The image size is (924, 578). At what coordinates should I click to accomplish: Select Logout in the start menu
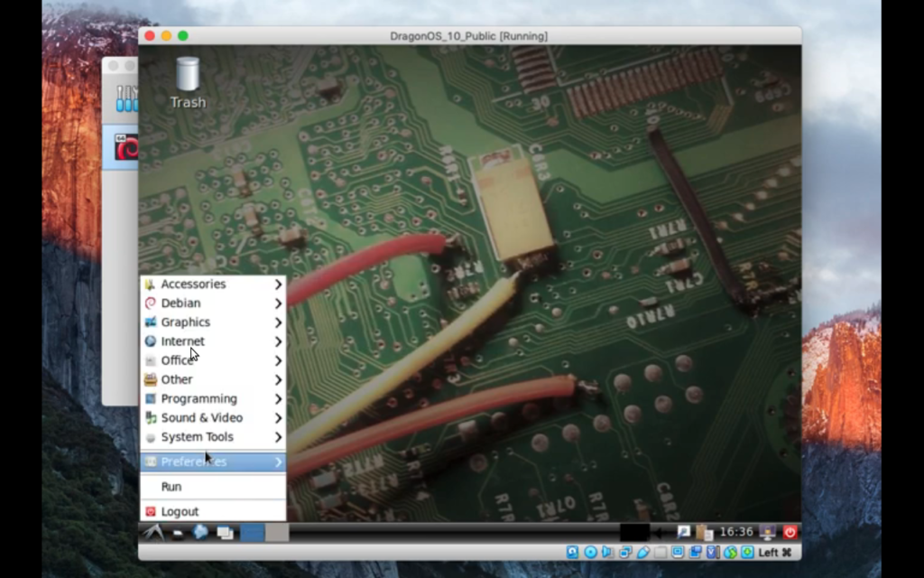click(x=213, y=511)
